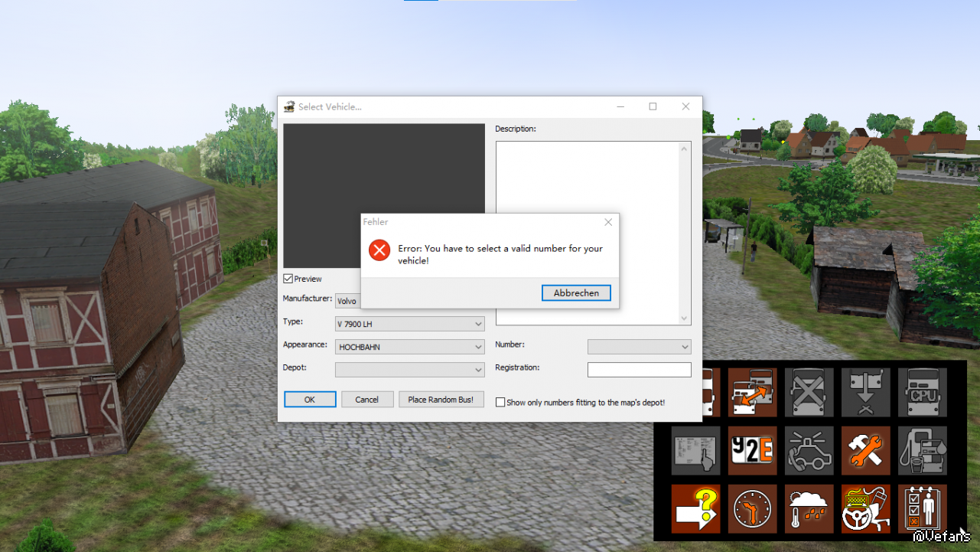Click the Description scrollbar down arrow
This screenshot has height=552, width=980.
coord(685,318)
